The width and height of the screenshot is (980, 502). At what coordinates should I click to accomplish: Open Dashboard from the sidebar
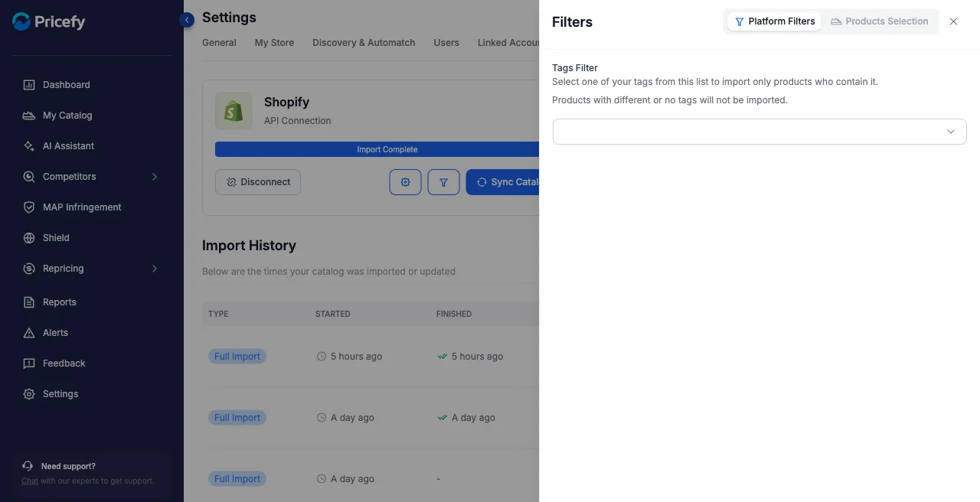(x=66, y=85)
